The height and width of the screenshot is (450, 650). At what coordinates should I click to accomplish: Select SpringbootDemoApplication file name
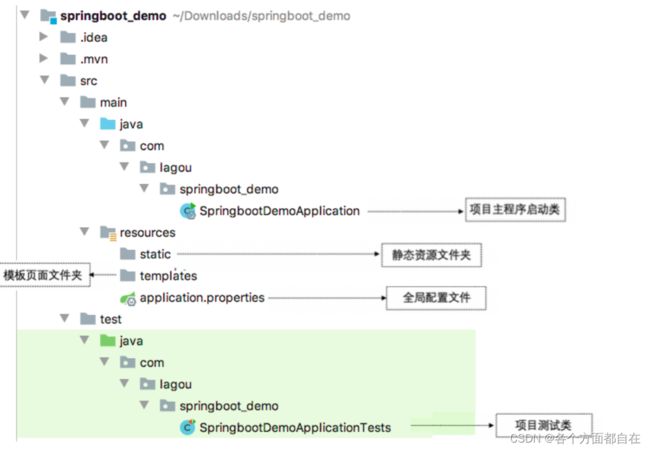pyautogui.click(x=279, y=211)
